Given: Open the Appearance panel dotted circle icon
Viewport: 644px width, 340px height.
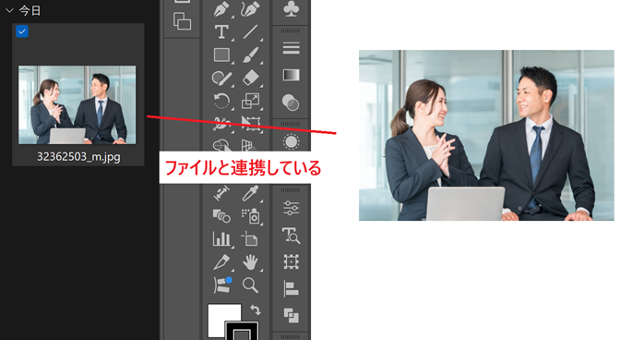Looking at the screenshot, I should click(x=291, y=142).
